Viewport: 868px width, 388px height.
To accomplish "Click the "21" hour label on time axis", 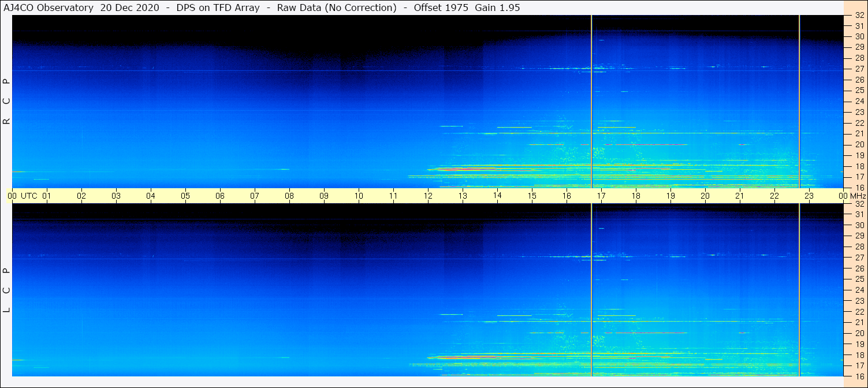I will pos(740,196).
